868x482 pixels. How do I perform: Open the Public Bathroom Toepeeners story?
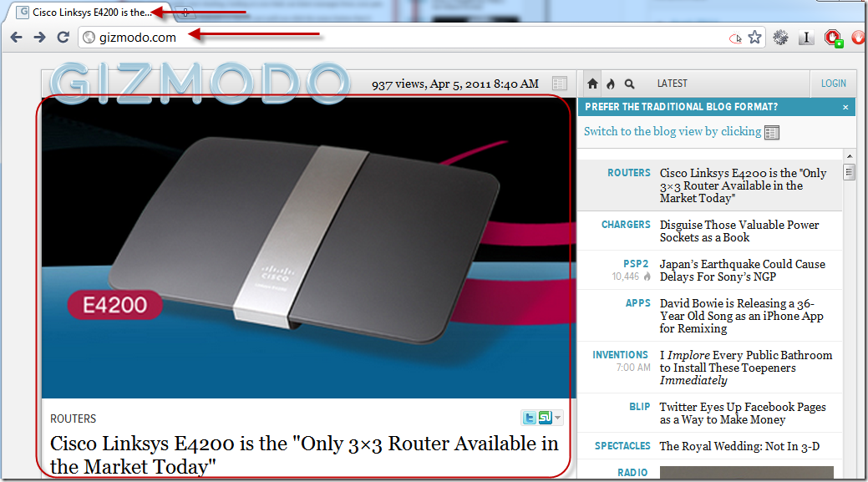[746, 368]
